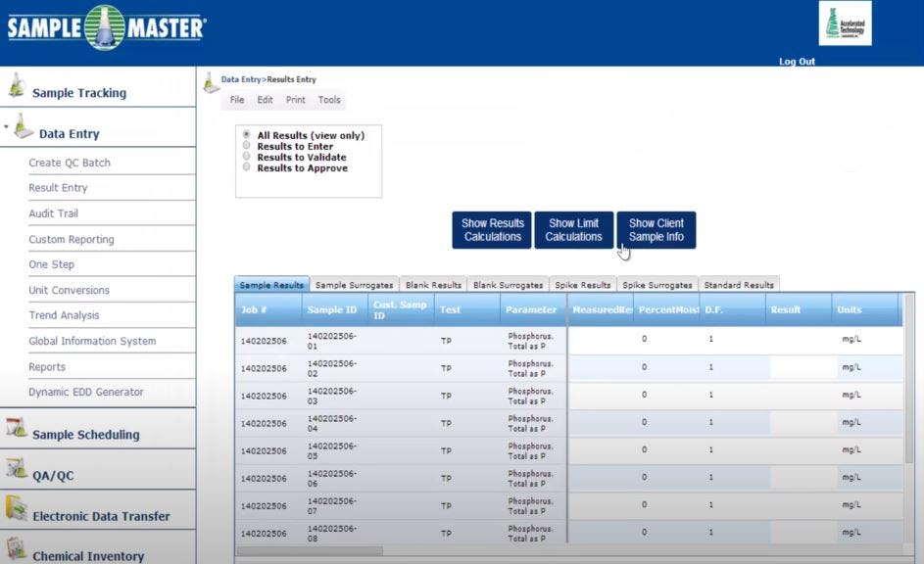This screenshot has width=924, height=564.
Task: Select the All Results view only option
Action: (246, 133)
